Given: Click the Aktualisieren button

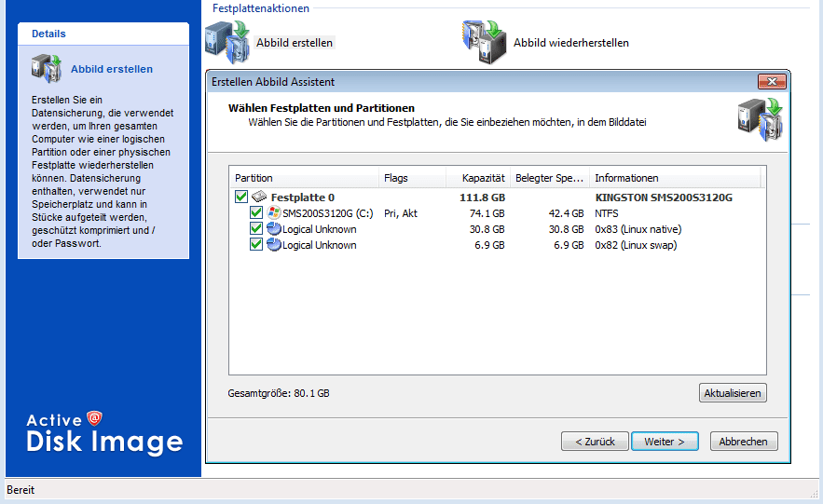Looking at the screenshot, I should coord(733,393).
